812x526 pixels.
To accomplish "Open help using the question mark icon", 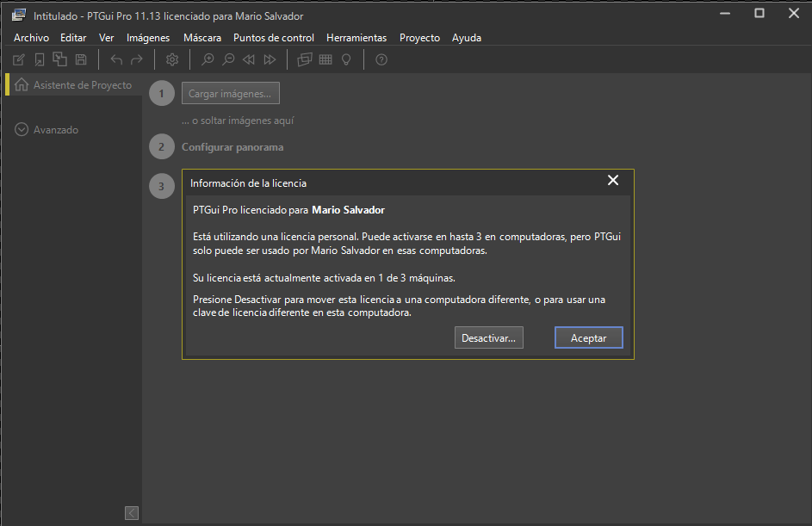I will [381, 59].
